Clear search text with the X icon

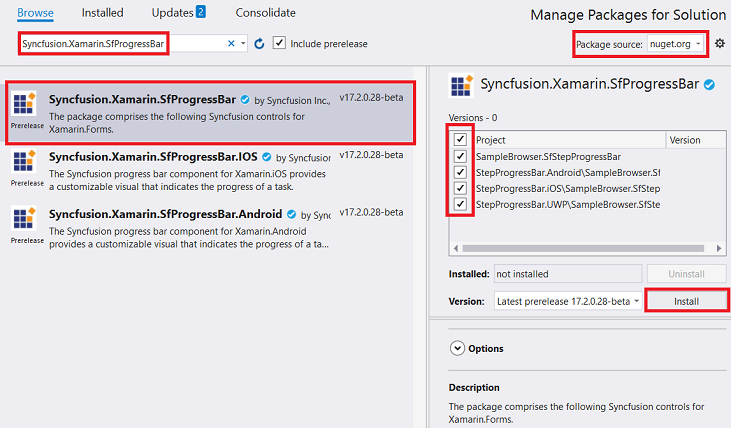(231, 44)
